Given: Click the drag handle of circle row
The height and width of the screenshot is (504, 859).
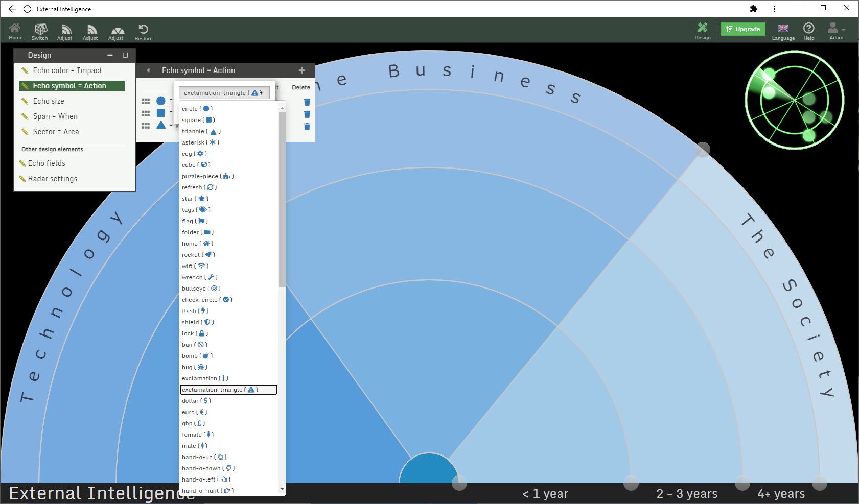Looking at the screenshot, I should point(146,101).
